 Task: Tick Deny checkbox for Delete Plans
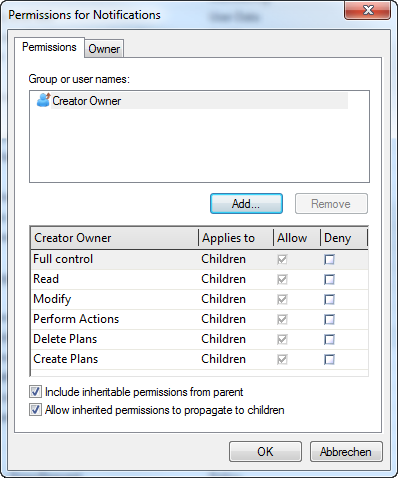pos(329,339)
